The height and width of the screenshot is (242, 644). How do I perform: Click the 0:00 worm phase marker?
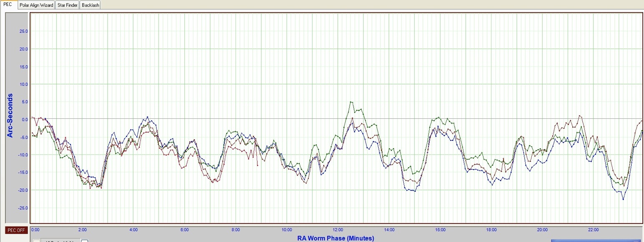coord(35,230)
